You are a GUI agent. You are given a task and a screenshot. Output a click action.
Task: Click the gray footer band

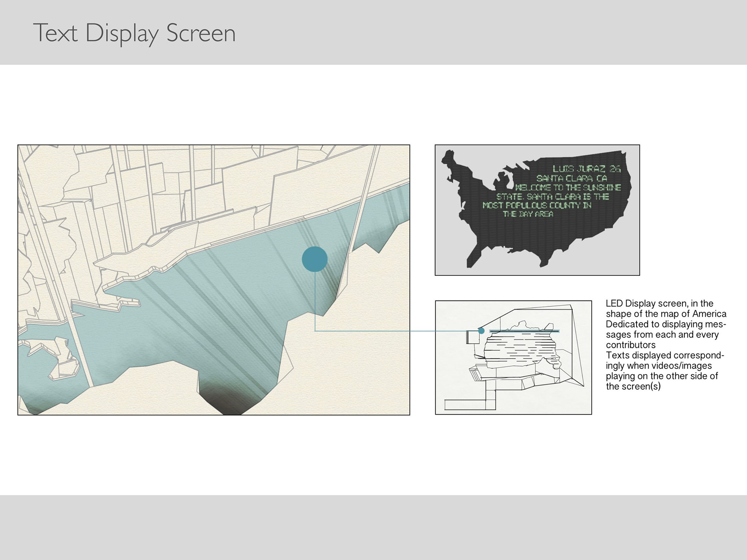click(373, 527)
